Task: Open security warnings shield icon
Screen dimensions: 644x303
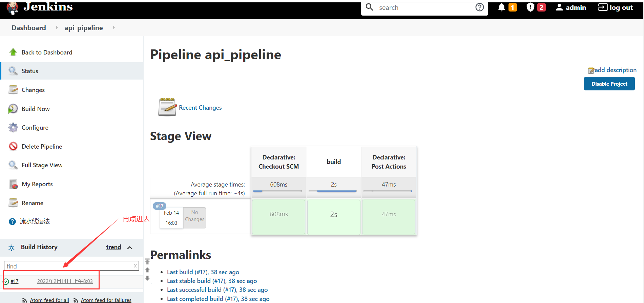Action: pyautogui.click(x=530, y=7)
